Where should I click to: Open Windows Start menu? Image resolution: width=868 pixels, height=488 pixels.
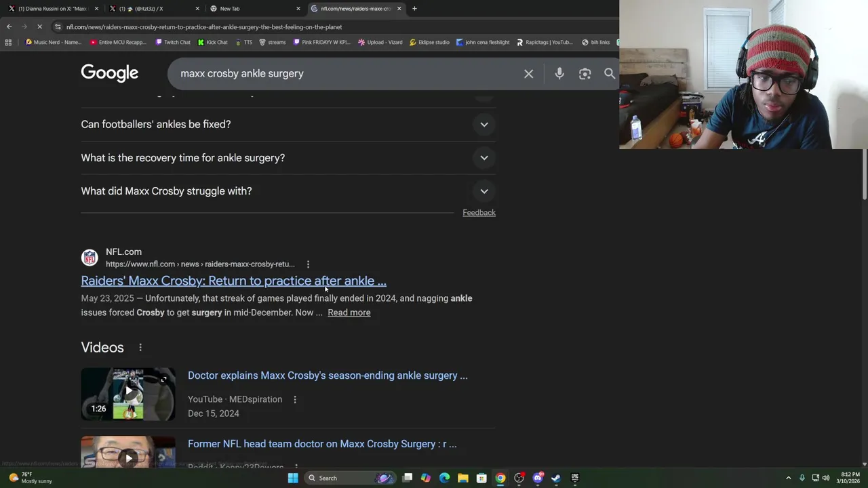coord(293,478)
